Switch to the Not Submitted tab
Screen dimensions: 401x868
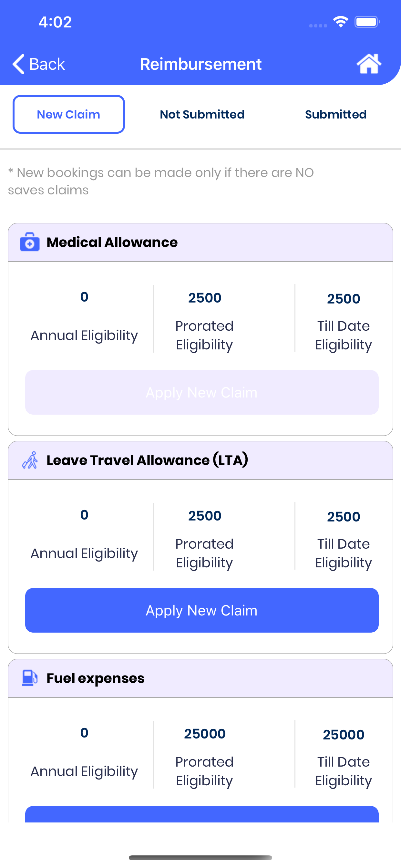[202, 114]
